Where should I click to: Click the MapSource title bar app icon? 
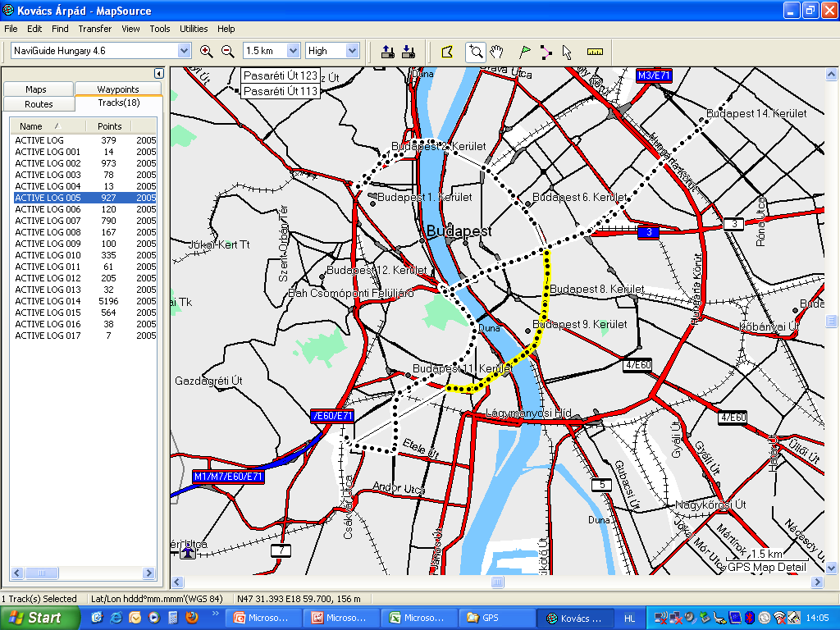[8, 10]
